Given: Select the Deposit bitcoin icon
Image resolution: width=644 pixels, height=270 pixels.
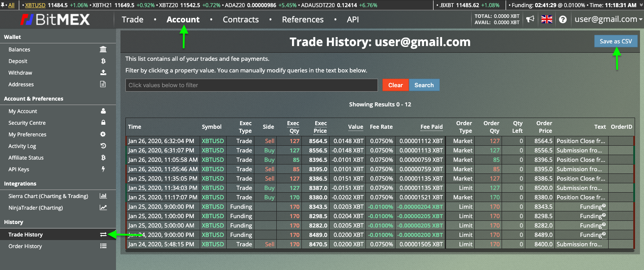Looking at the screenshot, I should click(x=103, y=61).
